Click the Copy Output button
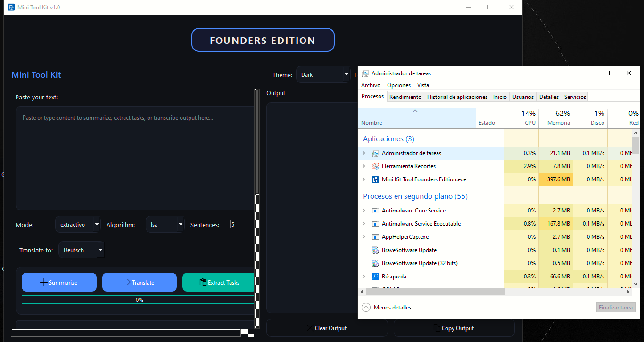The width and height of the screenshot is (644, 342). 454,328
